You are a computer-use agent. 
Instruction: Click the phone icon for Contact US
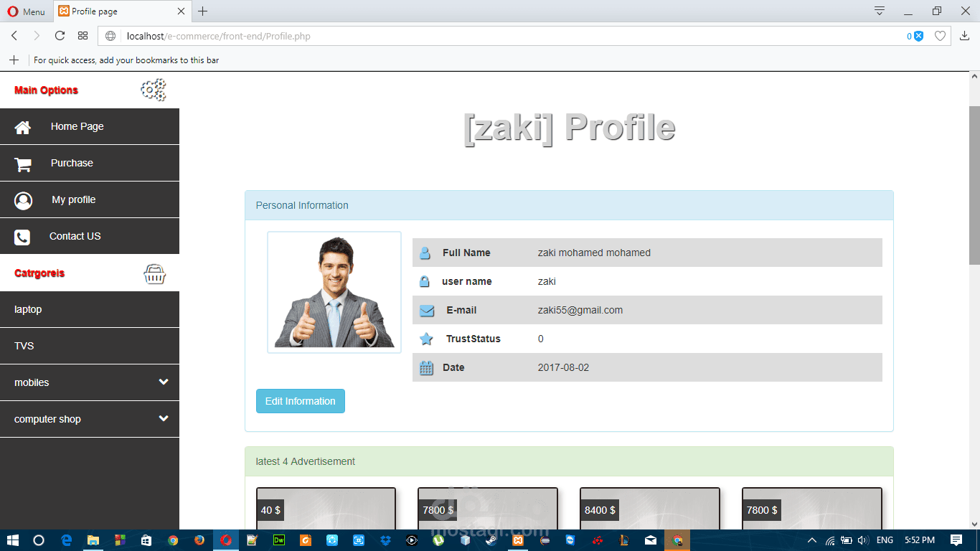(x=22, y=237)
